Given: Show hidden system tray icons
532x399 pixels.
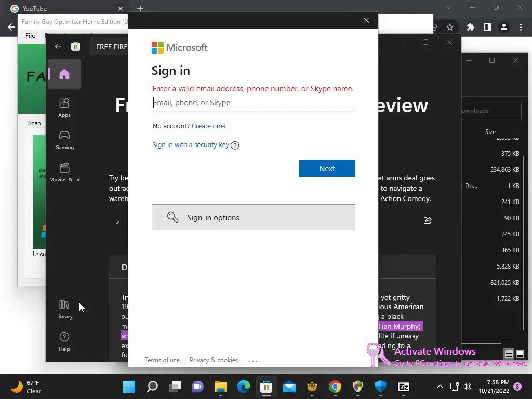Looking at the screenshot, I should [440, 387].
